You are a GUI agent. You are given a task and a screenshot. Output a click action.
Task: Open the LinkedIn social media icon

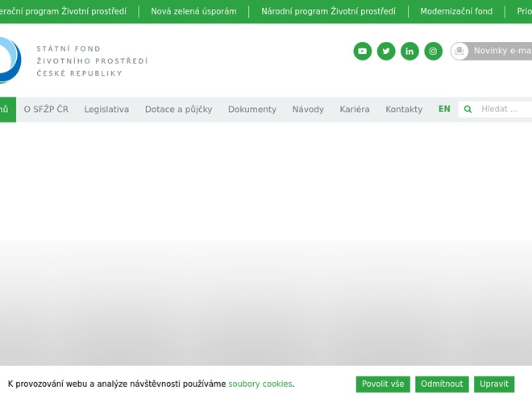409,52
